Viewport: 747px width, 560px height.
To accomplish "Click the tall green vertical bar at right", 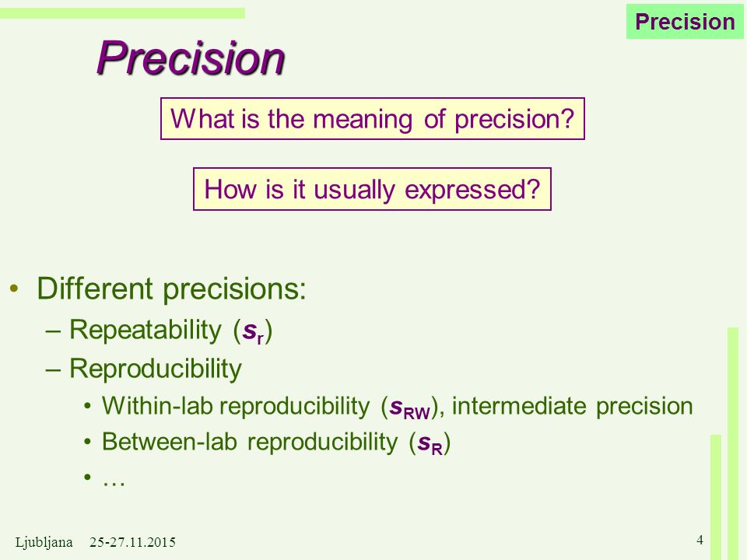I will [x=733, y=444].
